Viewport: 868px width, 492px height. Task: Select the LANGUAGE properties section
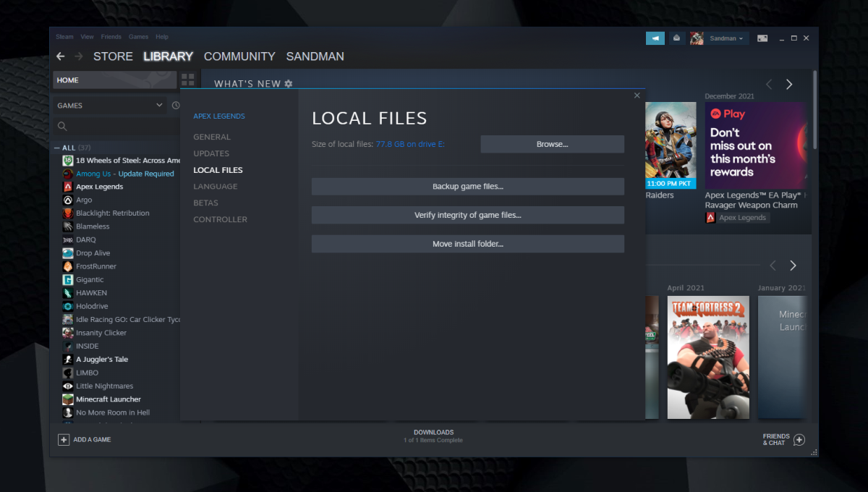coord(215,187)
